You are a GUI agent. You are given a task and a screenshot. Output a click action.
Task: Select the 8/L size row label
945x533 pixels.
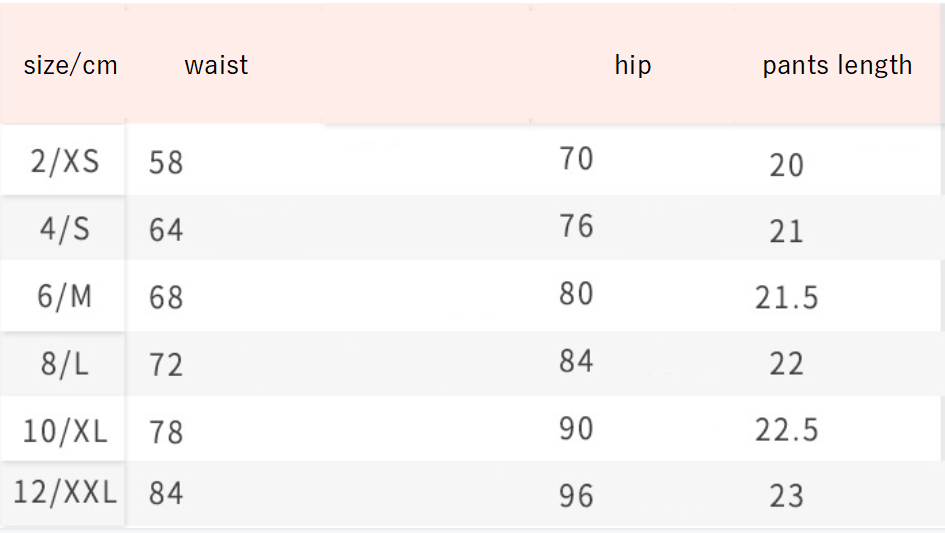pos(65,364)
